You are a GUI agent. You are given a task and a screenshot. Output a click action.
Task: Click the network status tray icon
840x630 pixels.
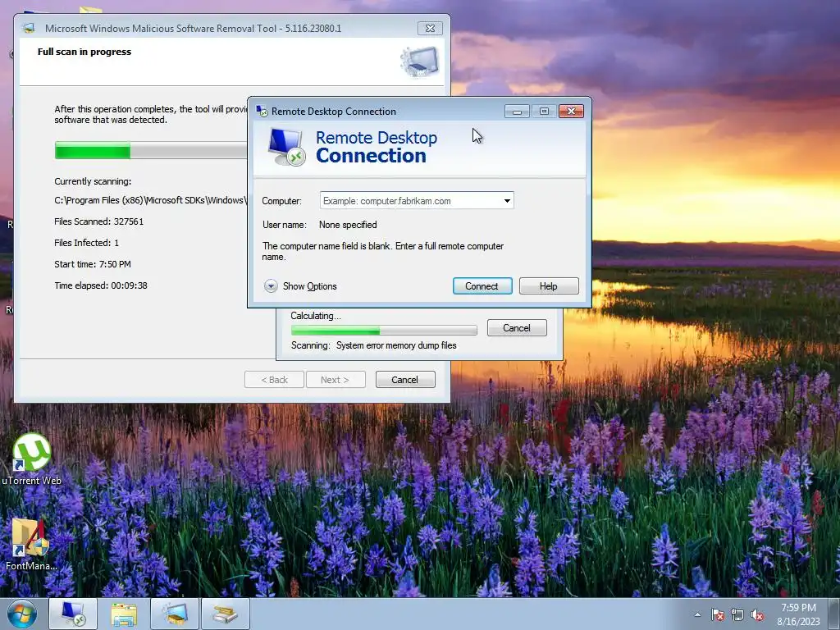pyautogui.click(x=737, y=615)
